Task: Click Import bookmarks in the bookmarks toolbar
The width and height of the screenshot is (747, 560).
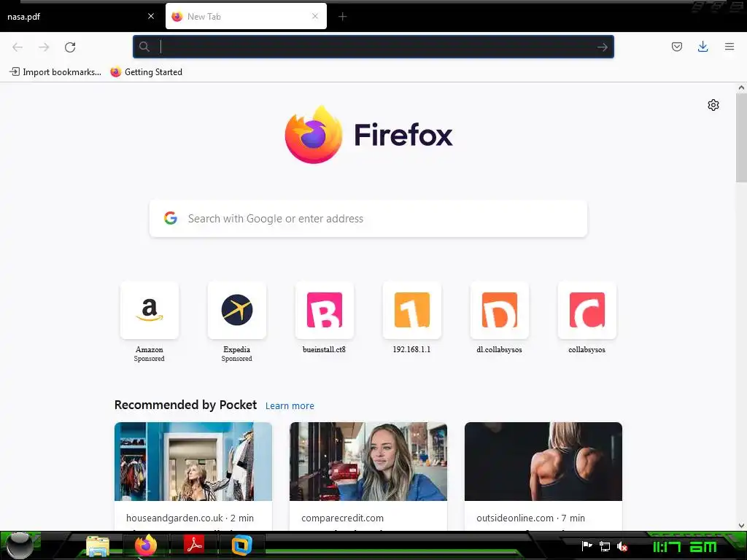Action: click(55, 72)
